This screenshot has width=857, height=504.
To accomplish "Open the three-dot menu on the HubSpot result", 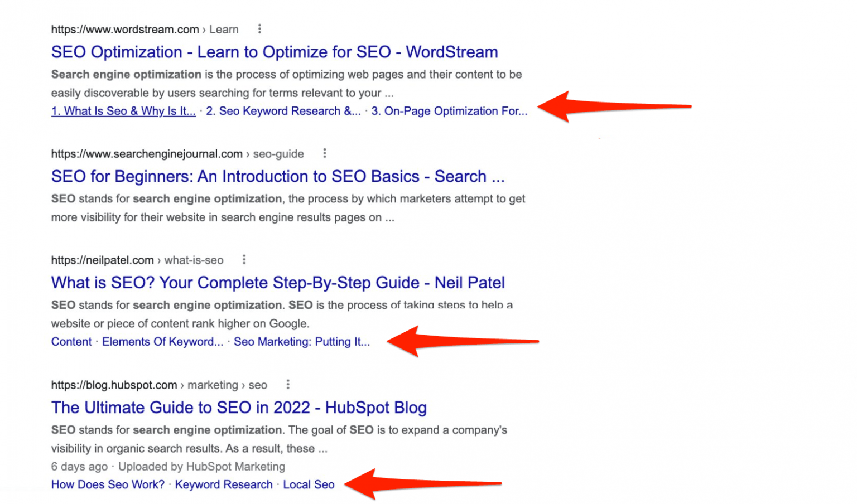I will click(x=288, y=384).
